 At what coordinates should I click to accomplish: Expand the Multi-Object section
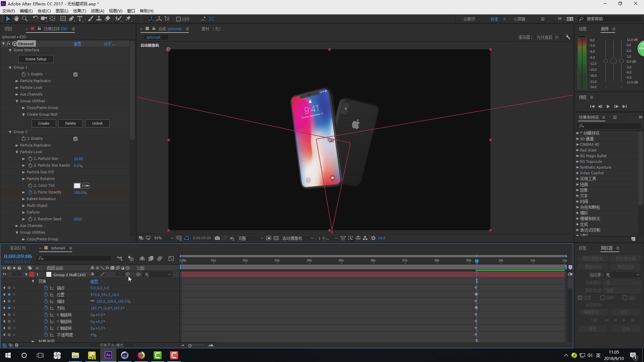click(23, 206)
